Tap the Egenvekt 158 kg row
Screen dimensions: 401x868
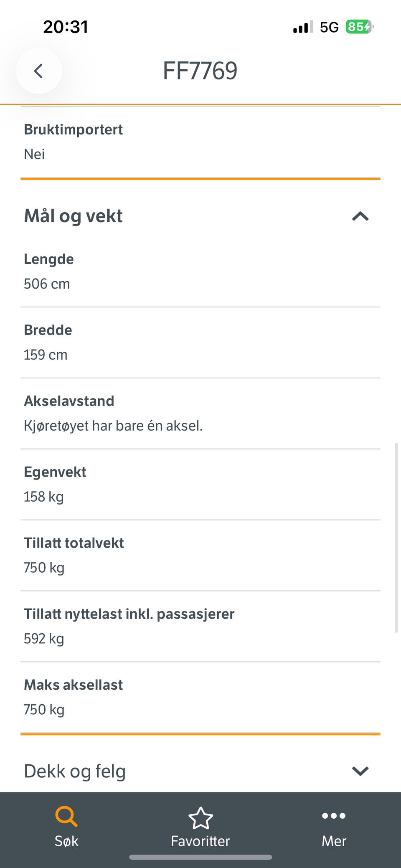point(200,485)
